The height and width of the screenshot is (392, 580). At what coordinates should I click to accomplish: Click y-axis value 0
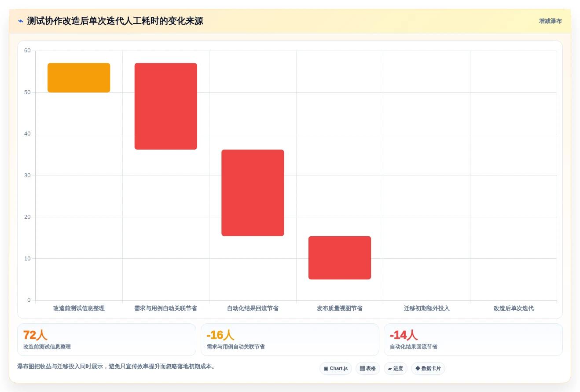29,300
